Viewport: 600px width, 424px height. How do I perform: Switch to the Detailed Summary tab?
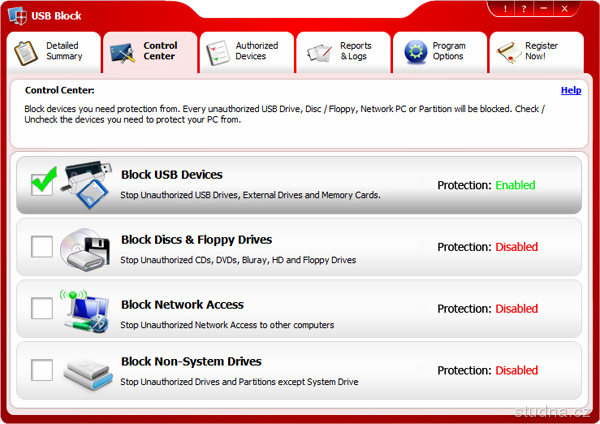pos(54,52)
